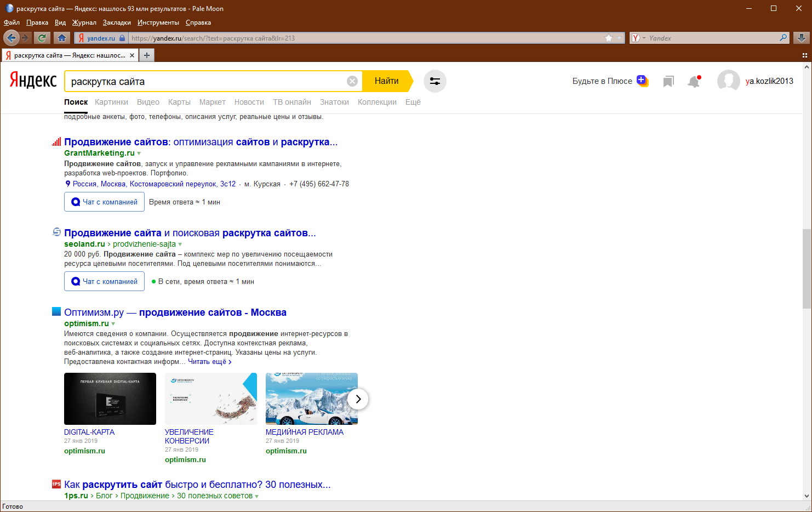Switch to the Новости search tab
The width and height of the screenshot is (812, 512).
click(x=249, y=102)
